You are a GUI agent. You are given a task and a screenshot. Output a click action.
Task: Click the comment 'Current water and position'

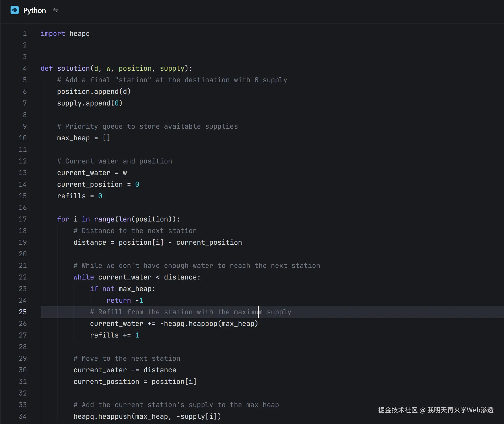pos(115,161)
